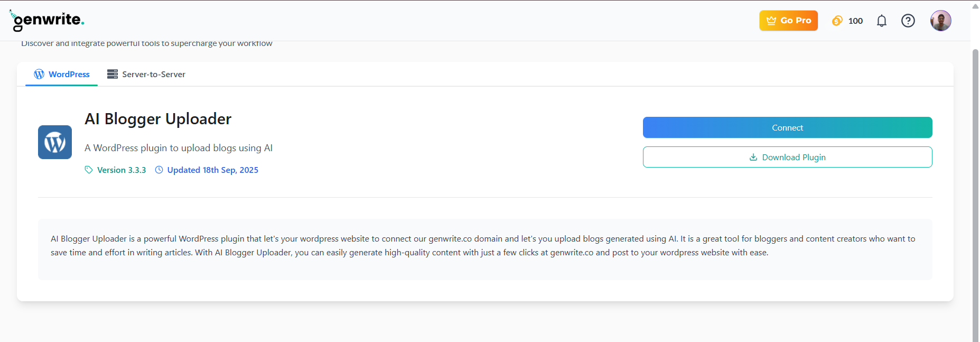Click the clock icon beside the update date
Screen dimensions: 980x342
(x=159, y=170)
